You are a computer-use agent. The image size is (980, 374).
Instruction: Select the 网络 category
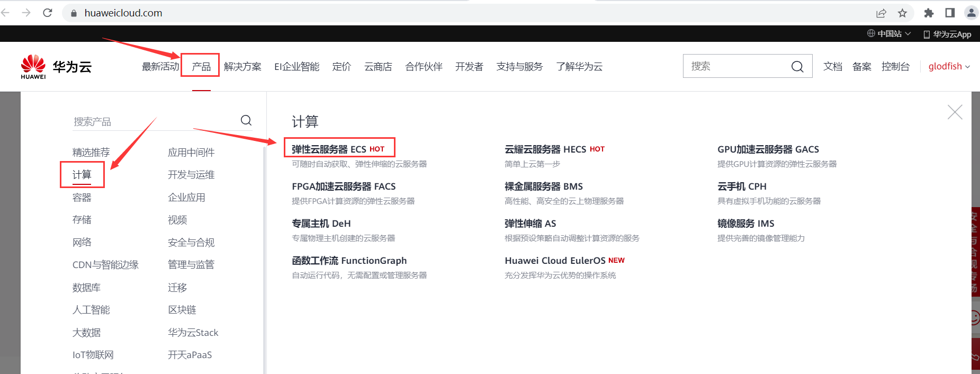82,243
